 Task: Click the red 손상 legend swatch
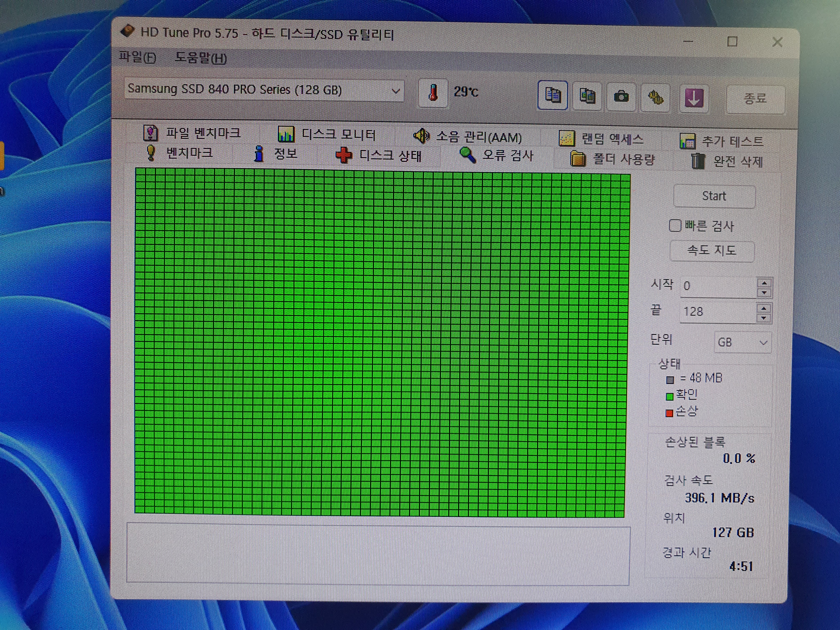[669, 413]
